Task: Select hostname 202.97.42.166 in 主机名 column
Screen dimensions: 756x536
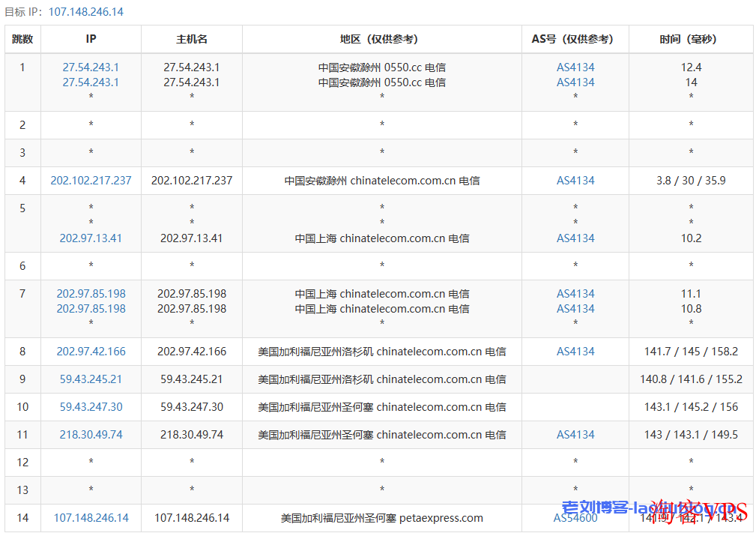Action: [191, 352]
